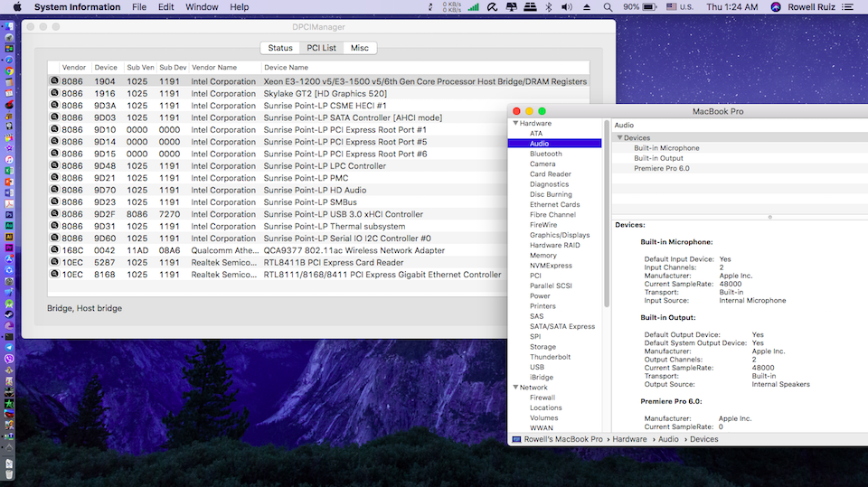
Task: Open the Edit menu
Action: coord(165,7)
